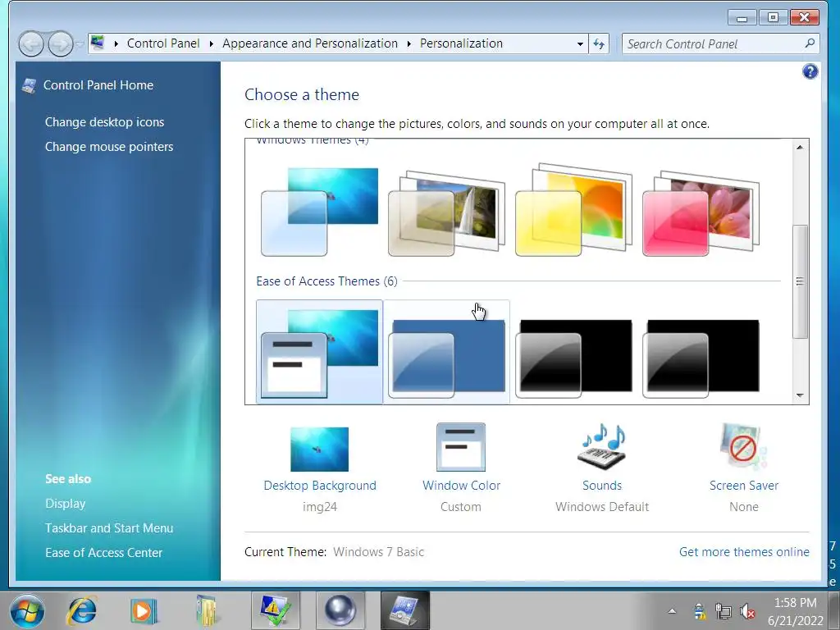
Task: Open Control Panel Home link
Action: click(x=98, y=85)
